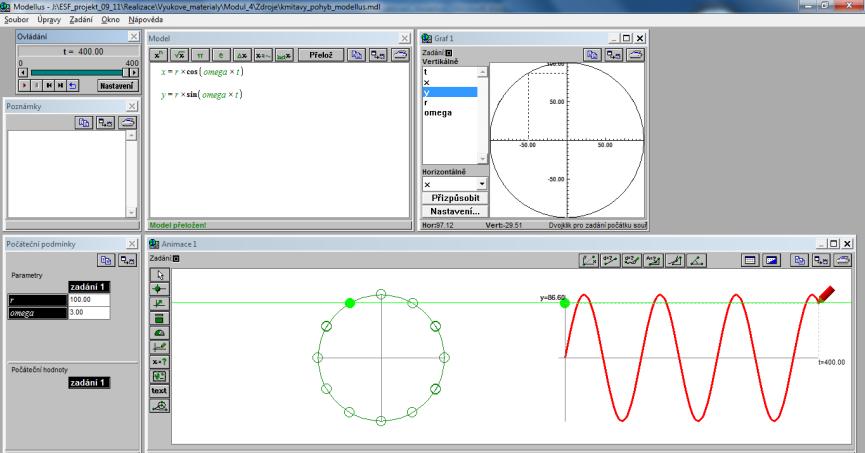Click Přizpůsobit in Graf 1
This screenshot has height=453, width=865.
coord(455,198)
